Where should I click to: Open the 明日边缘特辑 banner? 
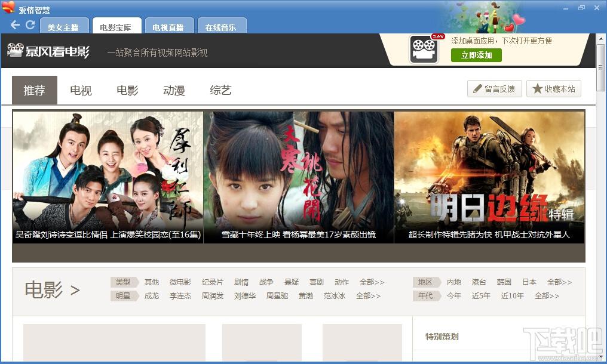[x=489, y=177]
